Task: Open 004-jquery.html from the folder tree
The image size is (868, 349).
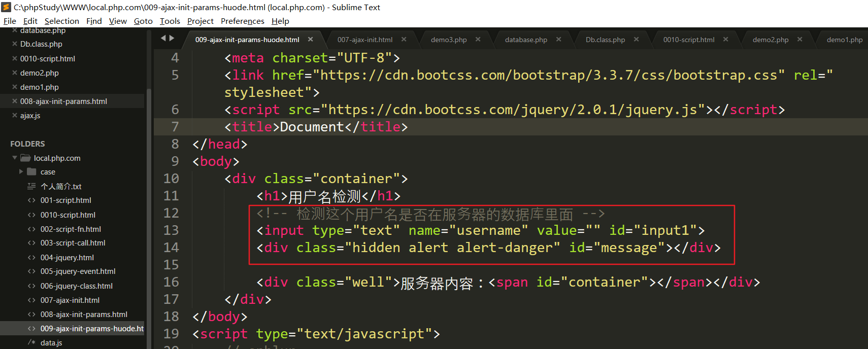Action: coord(67,258)
